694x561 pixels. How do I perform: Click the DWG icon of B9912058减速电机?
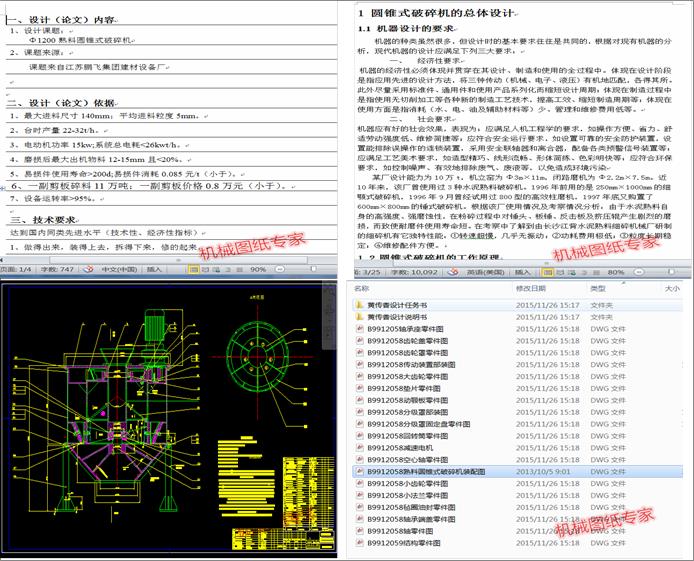click(360, 448)
